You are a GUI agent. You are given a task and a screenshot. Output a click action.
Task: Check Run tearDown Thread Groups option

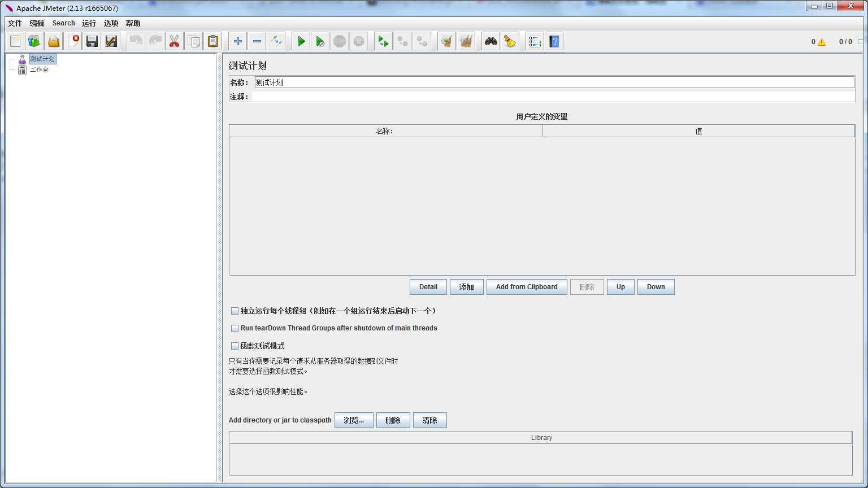pyautogui.click(x=235, y=328)
